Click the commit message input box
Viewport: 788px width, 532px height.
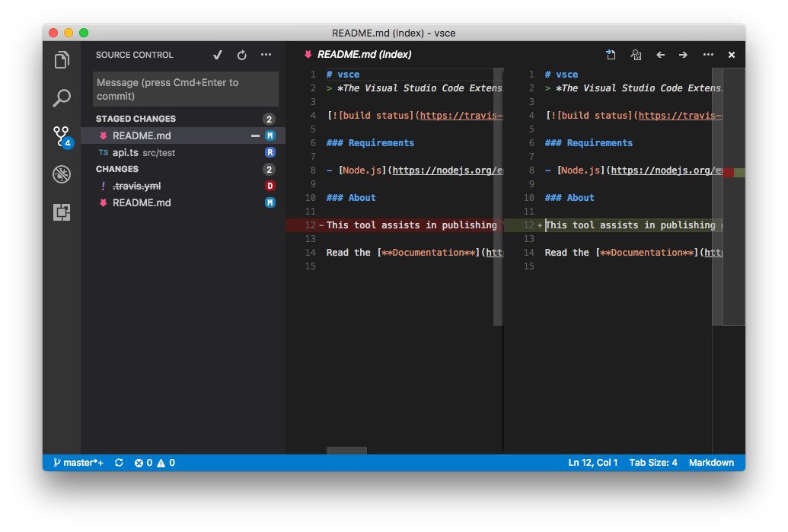[x=186, y=89]
